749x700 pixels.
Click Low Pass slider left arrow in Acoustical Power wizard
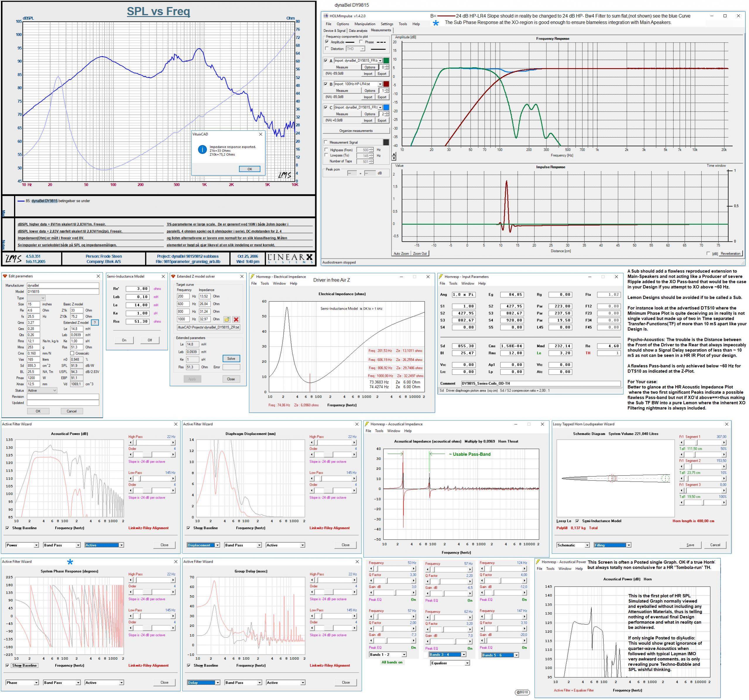(131, 478)
